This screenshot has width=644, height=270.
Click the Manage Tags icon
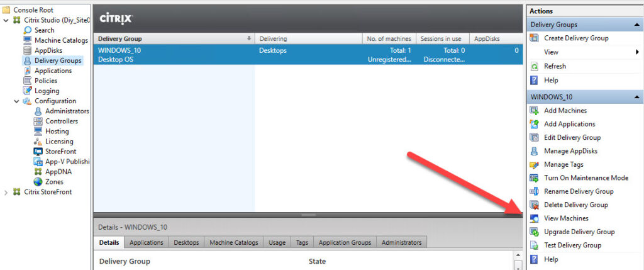[x=535, y=165]
